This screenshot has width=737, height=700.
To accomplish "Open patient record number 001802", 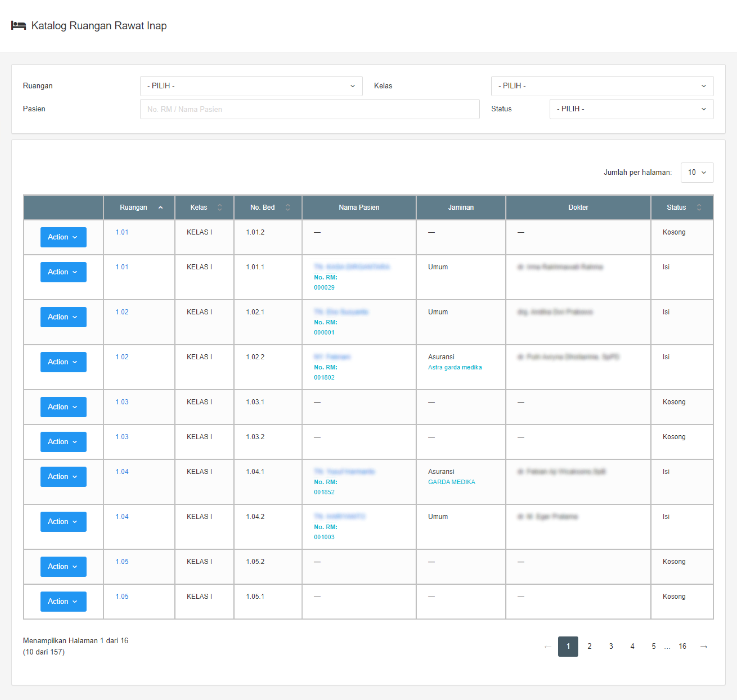I will [x=324, y=377].
